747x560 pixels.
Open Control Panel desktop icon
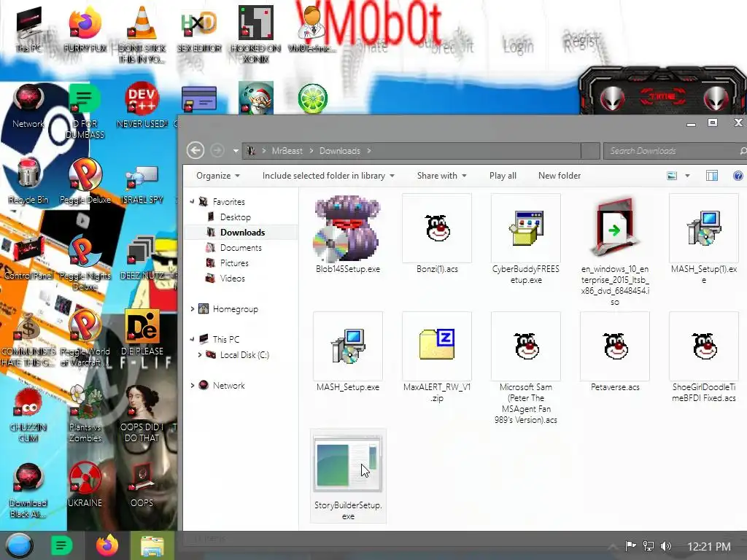(28, 259)
